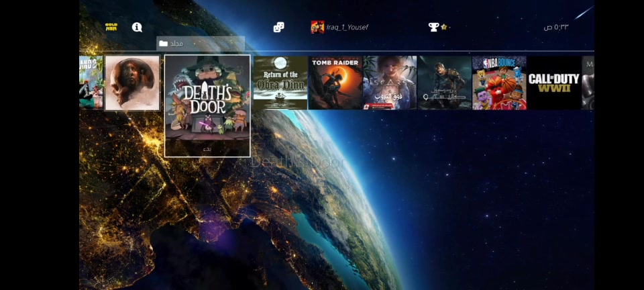Viewport: 644px width, 290px height.
Task: Select the Scars Above game tile
Action: point(390,83)
